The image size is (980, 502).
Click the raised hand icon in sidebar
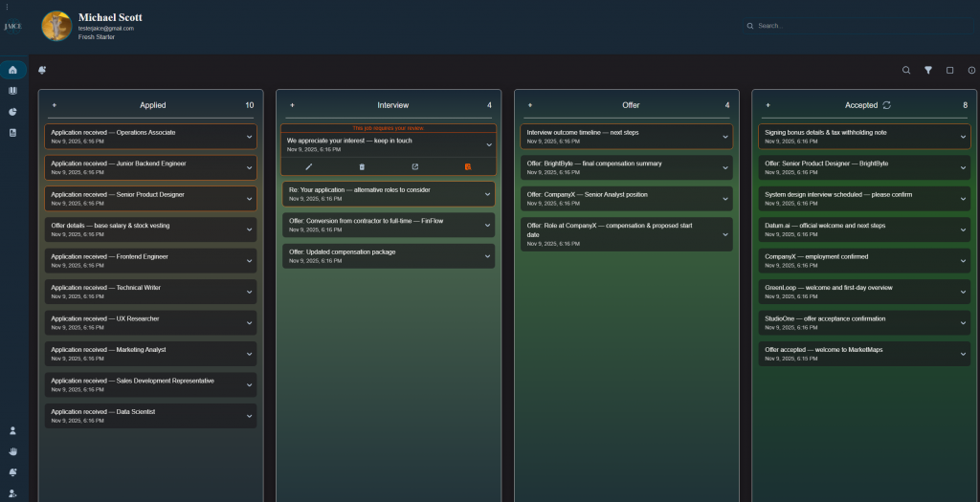click(x=12, y=451)
